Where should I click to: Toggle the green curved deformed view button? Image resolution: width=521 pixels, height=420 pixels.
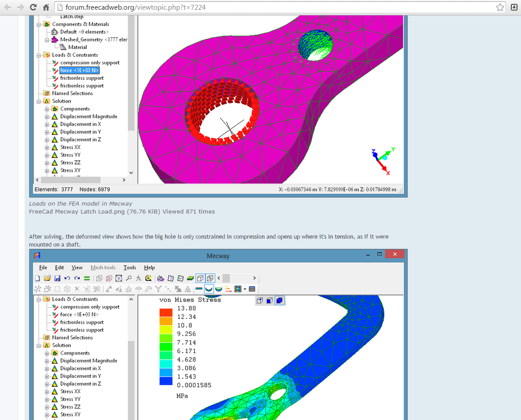pos(218,289)
